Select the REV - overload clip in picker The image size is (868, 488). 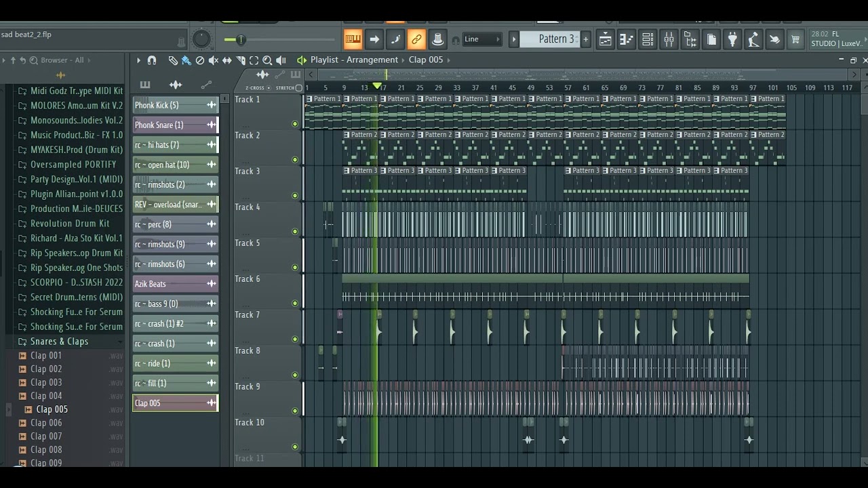click(x=175, y=205)
